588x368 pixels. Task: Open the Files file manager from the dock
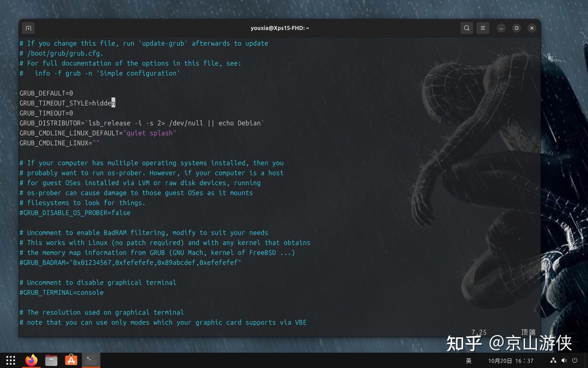51,360
